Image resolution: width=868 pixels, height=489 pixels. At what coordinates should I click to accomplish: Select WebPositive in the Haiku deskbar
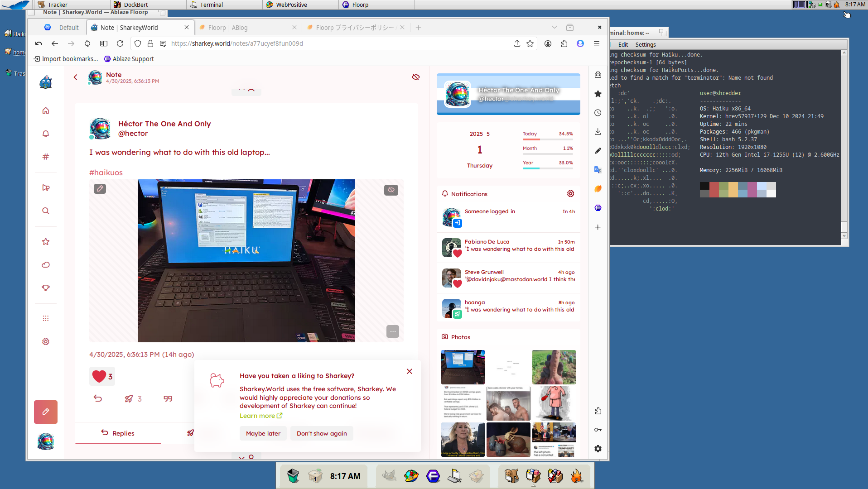300,5
